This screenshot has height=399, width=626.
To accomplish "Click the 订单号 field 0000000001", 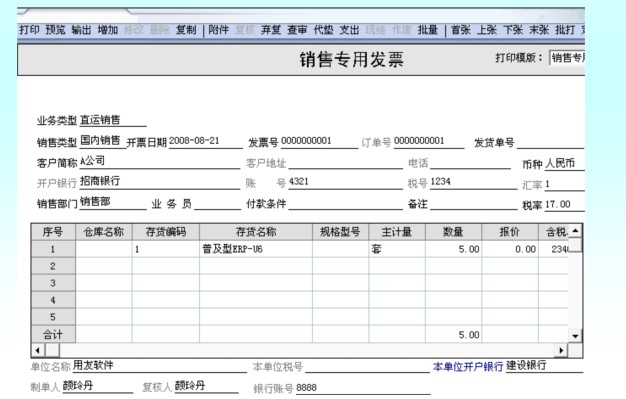I will point(429,141).
